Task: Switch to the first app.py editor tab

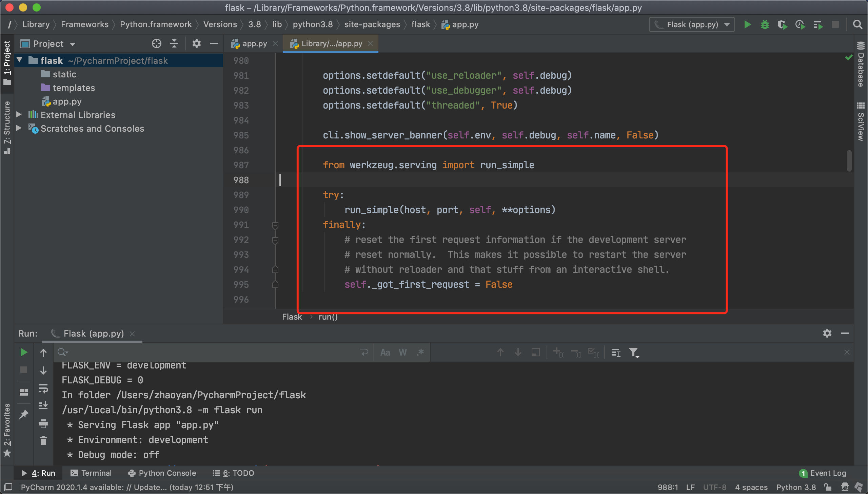Action: click(254, 43)
